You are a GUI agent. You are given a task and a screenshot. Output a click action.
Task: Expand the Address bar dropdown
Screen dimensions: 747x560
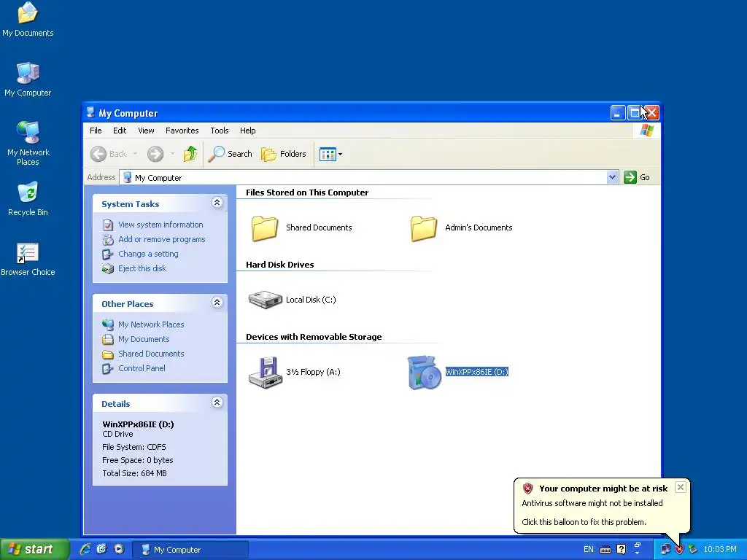tap(612, 178)
